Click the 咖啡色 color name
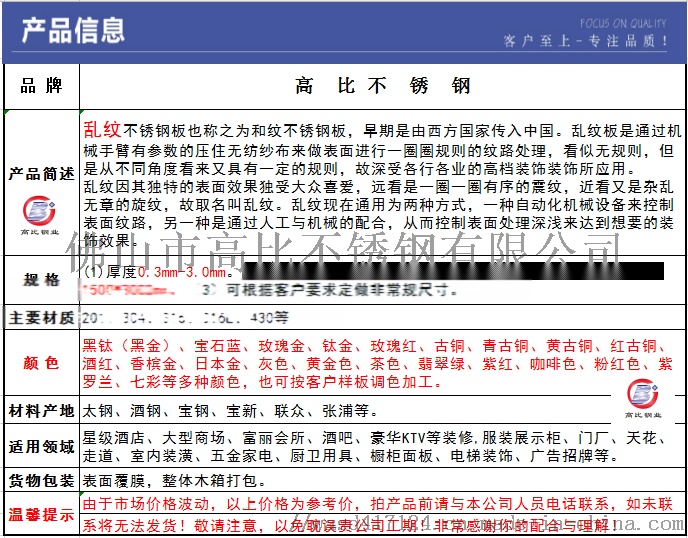 [x=552, y=364]
